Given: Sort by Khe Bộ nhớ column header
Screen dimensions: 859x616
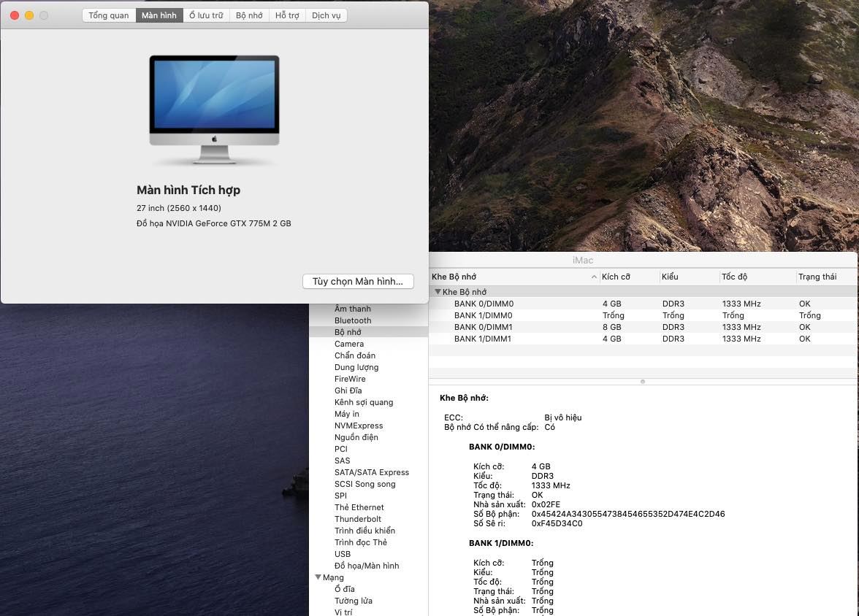Looking at the screenshot, I should coord(511,277).
